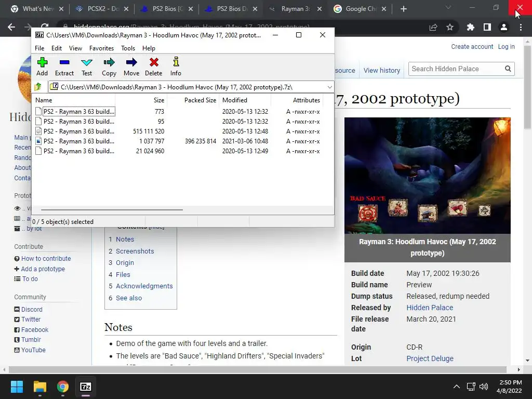Go back in Chrome browser

click(11, 27)
